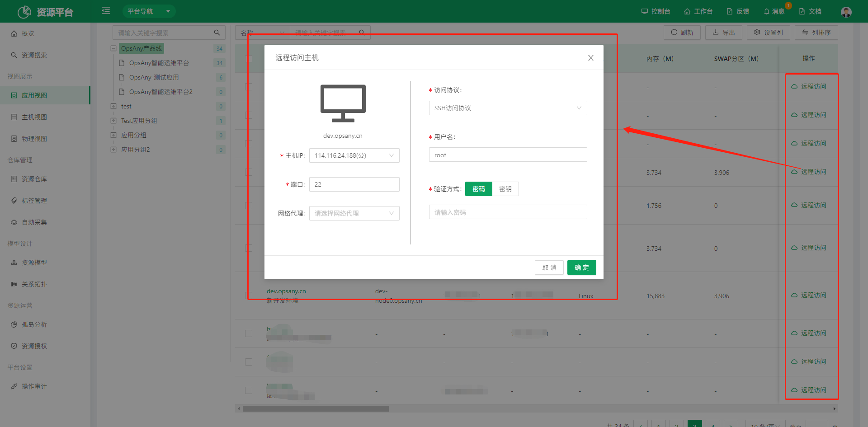Click the tree search magnifier icon
Viewport: 868px width, 427px height.
[x=217, y=33]
